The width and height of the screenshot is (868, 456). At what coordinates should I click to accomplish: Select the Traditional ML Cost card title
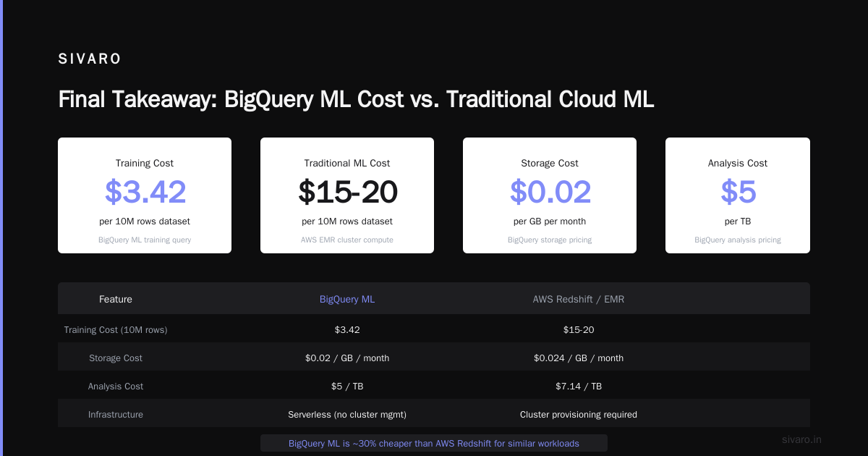coord(347,164)
